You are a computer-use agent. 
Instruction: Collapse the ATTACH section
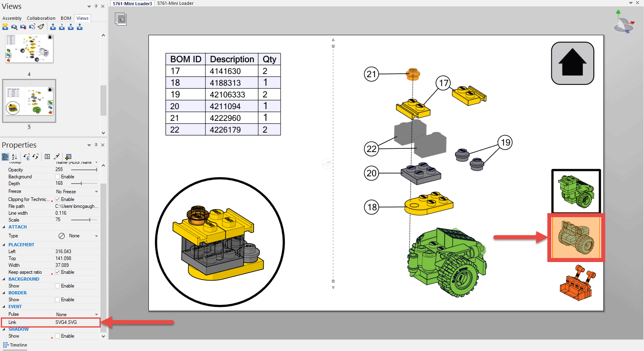[x=4, y=227]
